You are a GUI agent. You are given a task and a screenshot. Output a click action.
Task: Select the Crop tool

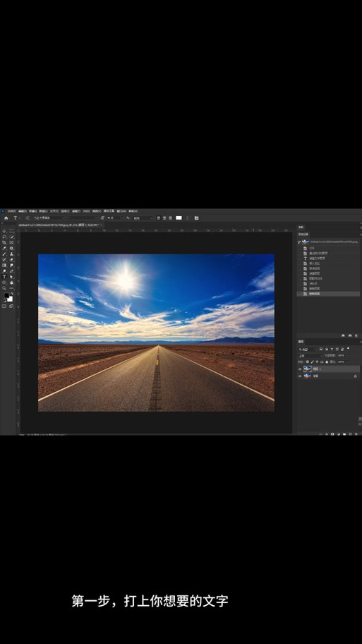click(4, 242)
